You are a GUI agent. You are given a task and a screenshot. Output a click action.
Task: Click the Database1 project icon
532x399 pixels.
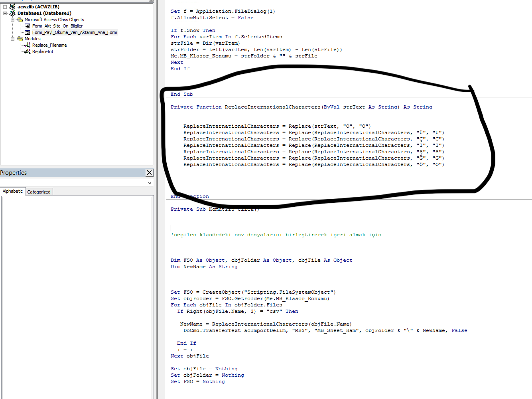12,13
